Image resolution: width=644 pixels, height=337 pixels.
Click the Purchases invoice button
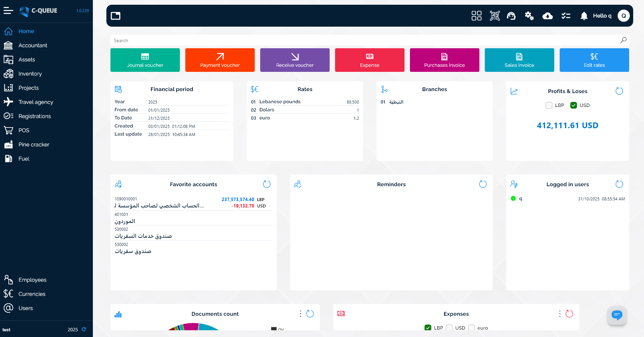444,60
